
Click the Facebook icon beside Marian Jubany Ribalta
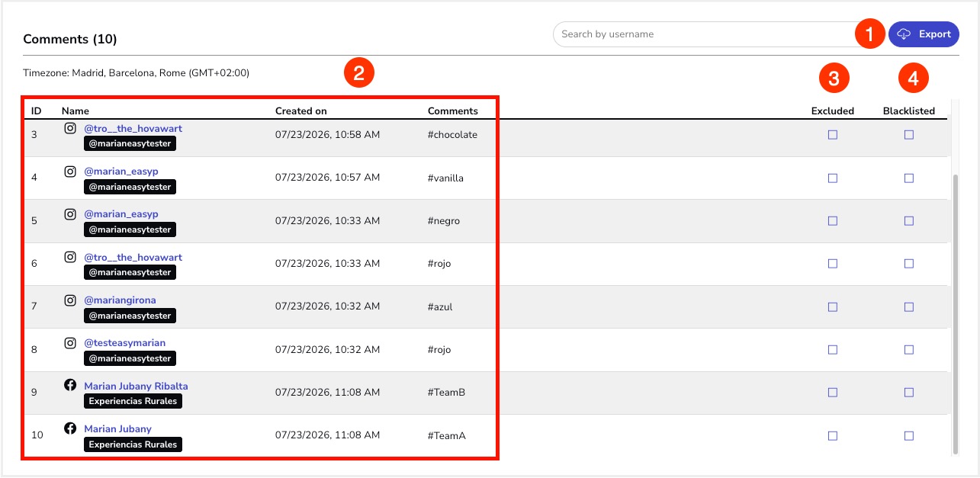coord(70,386)
